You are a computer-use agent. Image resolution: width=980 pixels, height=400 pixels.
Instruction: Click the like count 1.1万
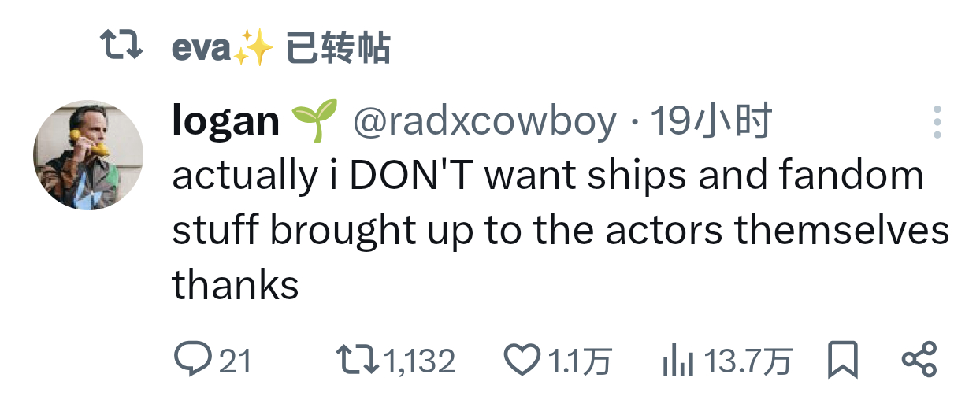coord(579,361)
